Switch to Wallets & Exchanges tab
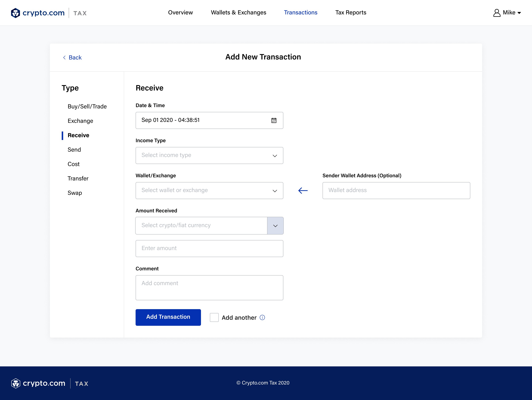Screen dimensions: 532x400 coord(238,13)
